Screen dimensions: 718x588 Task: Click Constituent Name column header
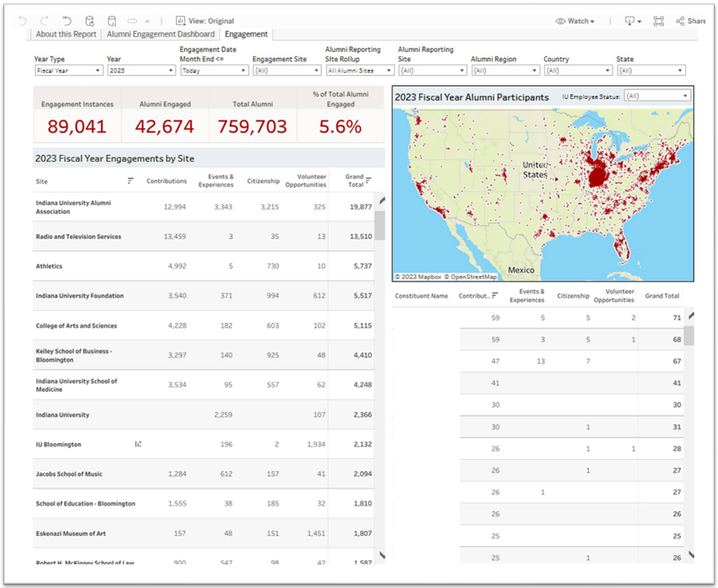pyautogui.click(x=421, y=295)
